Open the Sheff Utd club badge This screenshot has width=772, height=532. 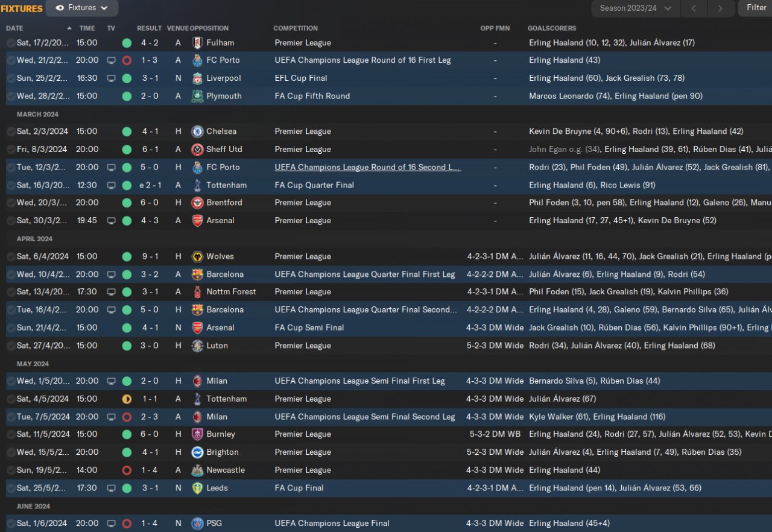pos(197,150)
